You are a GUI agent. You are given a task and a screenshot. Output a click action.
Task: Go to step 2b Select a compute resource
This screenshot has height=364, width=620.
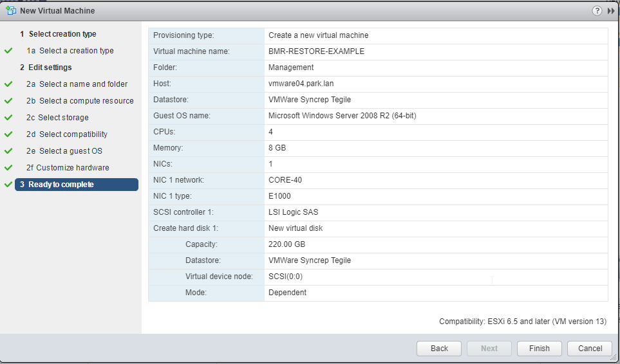[80, 101]
